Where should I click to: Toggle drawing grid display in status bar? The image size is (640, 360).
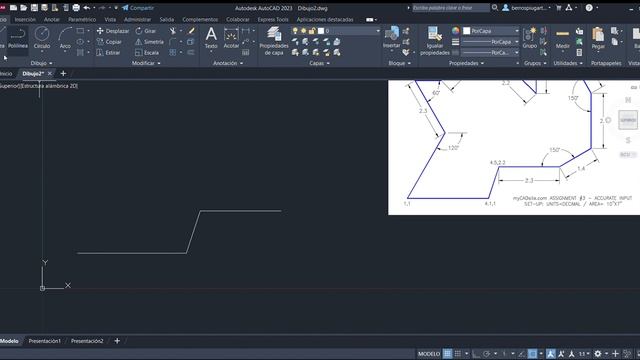[x=448, y=353]
